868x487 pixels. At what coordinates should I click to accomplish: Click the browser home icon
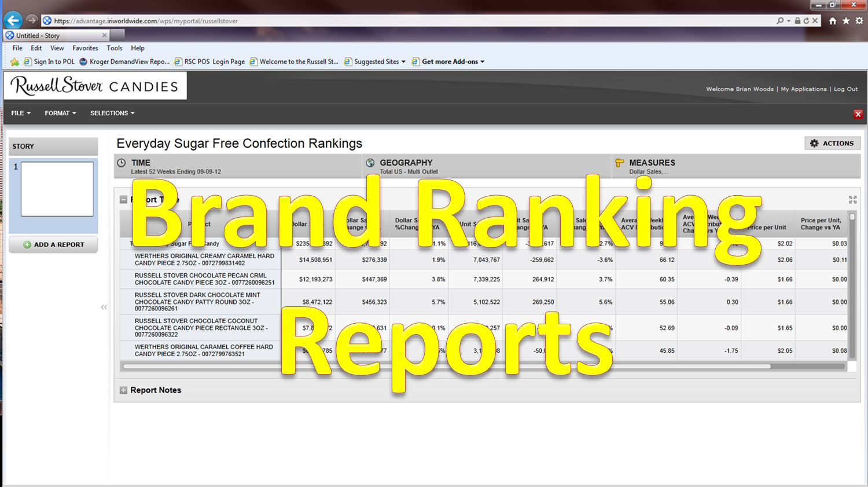833,21
